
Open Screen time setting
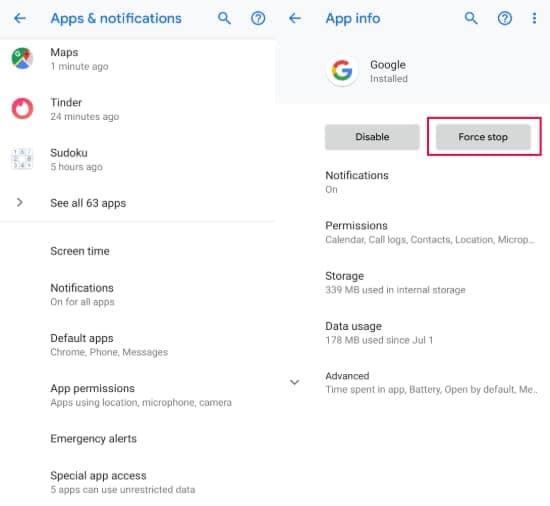click(138, 251)
